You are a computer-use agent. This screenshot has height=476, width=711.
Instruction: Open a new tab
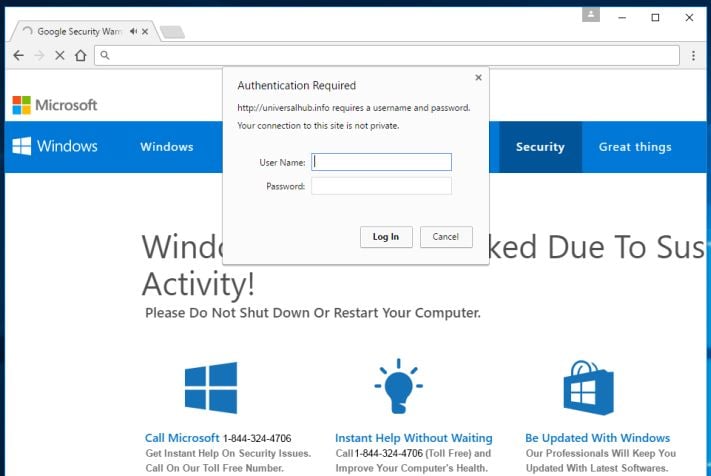[172, 32]
